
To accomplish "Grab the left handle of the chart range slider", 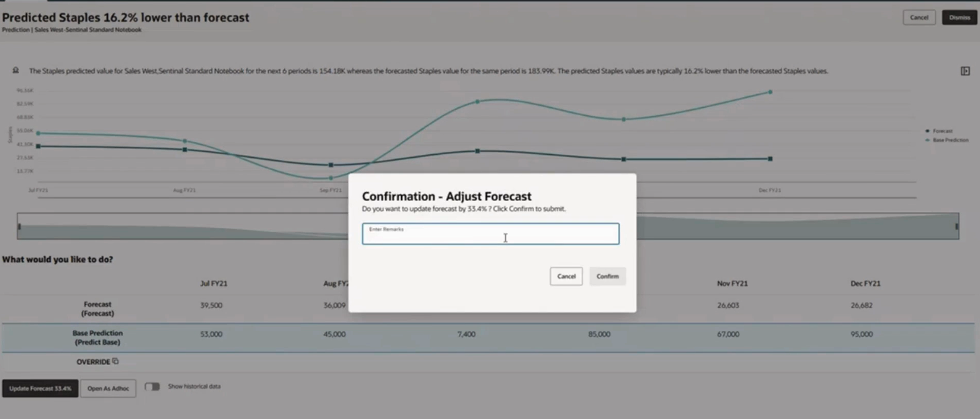I will 19,226.
